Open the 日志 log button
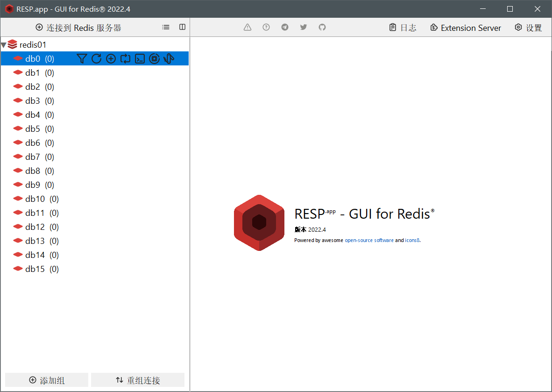This screenshot has width=552, height=392. click(403, 28)
